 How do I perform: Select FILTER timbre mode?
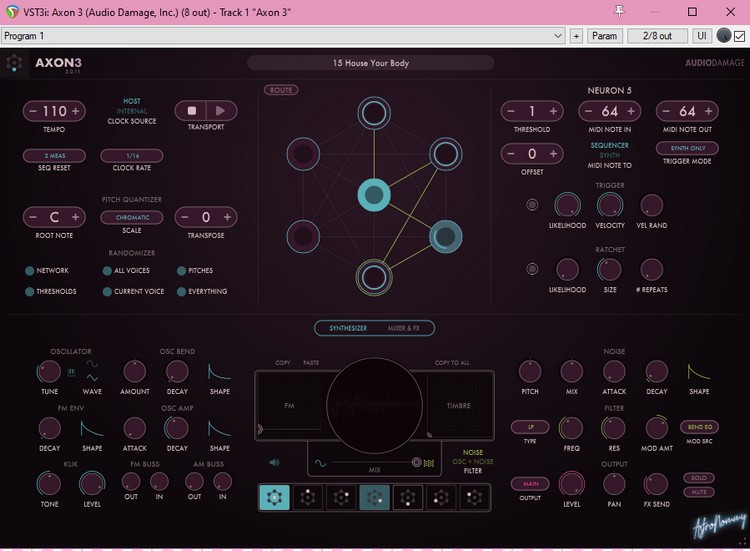click(473, 471)
